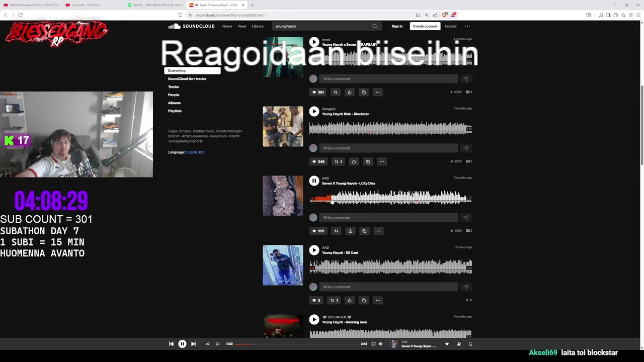Repost the TRAPBABY track with 391 likes
This screenshot has width=644, height=362.
click(x=336, y=92)
